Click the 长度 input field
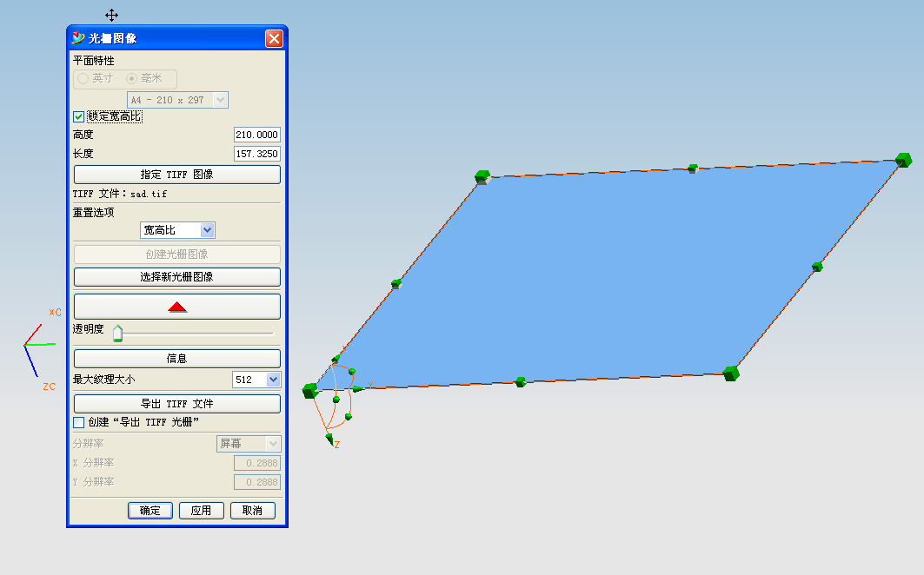This screenshot has width=924, height=575. (x=257, y=154)
